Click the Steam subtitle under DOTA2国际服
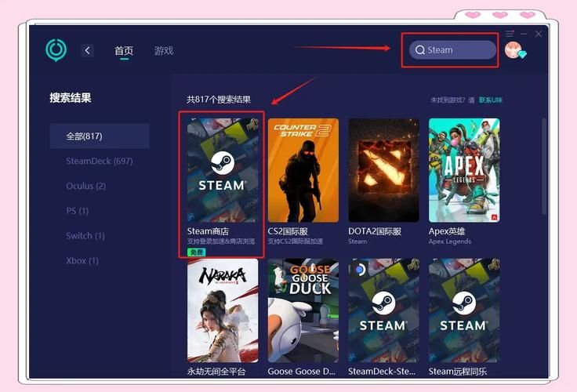 (x=357, y=241)
